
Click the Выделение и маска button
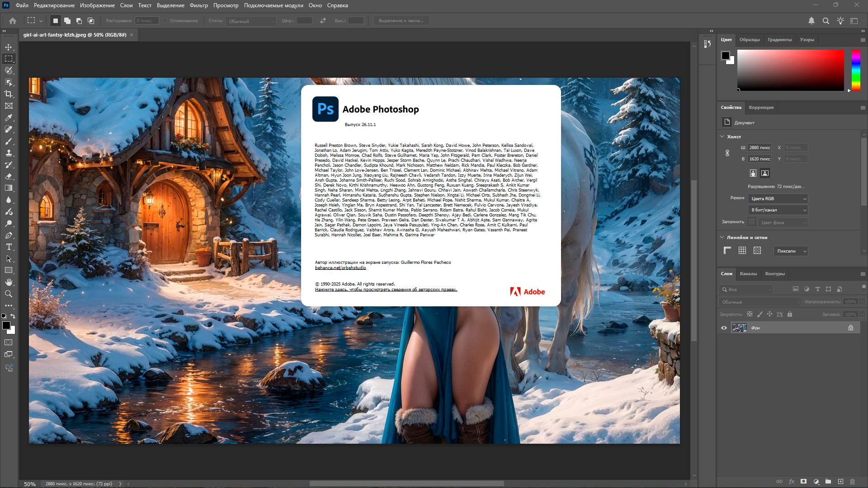coord(401,21)
